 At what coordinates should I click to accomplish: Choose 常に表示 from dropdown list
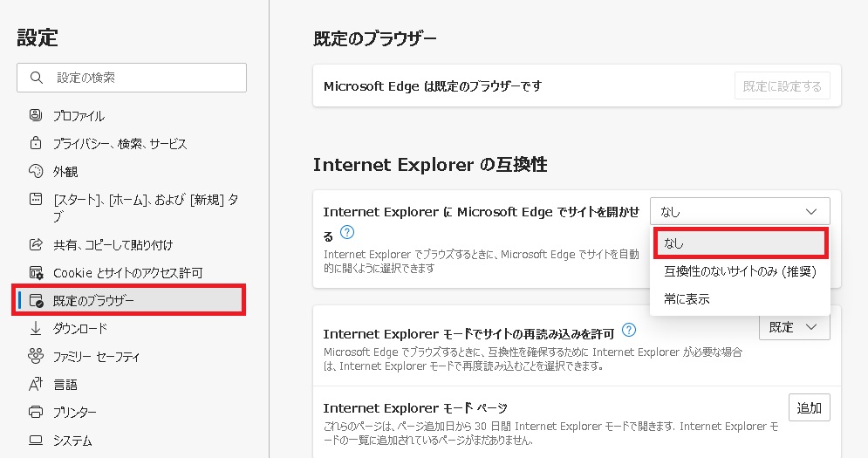pyautogui.click(x=741, y=299)
